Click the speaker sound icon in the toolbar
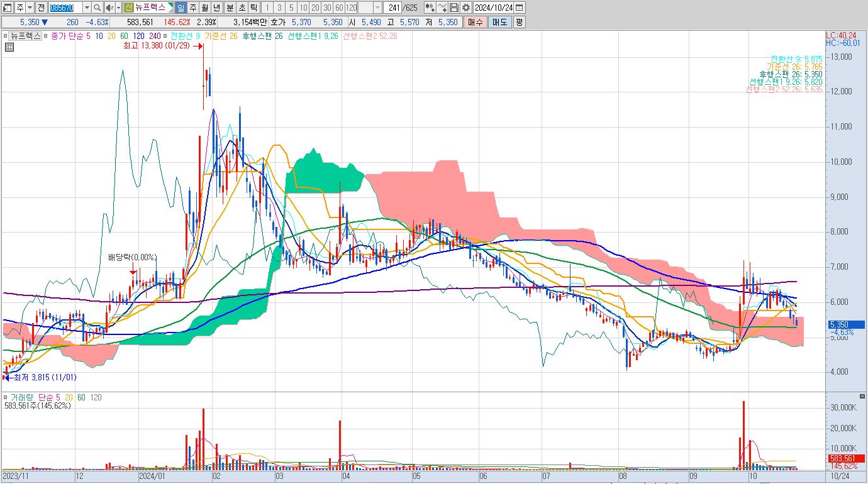The width and height of the screenshot is (868, 484). (109, 8)
